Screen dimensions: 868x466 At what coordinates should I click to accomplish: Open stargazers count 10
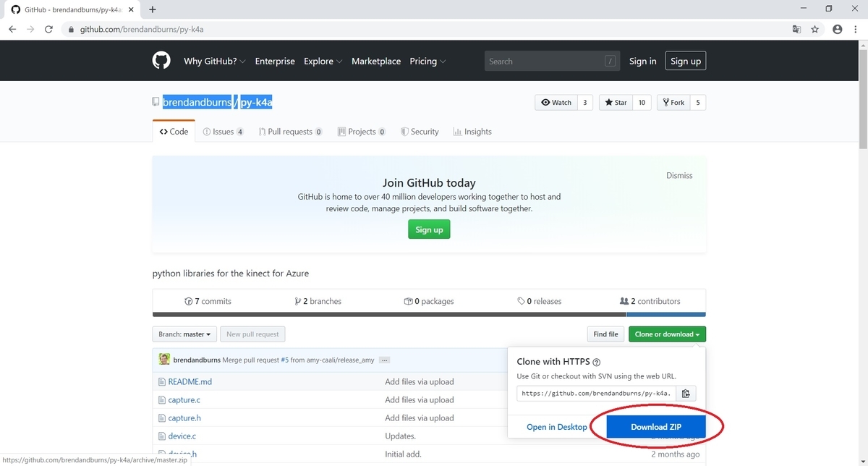[x=642, y=103]
